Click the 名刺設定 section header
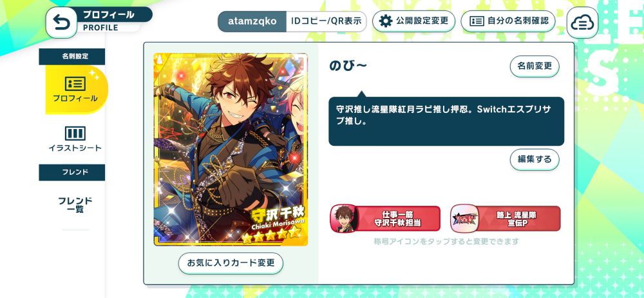 pos(72,57)
